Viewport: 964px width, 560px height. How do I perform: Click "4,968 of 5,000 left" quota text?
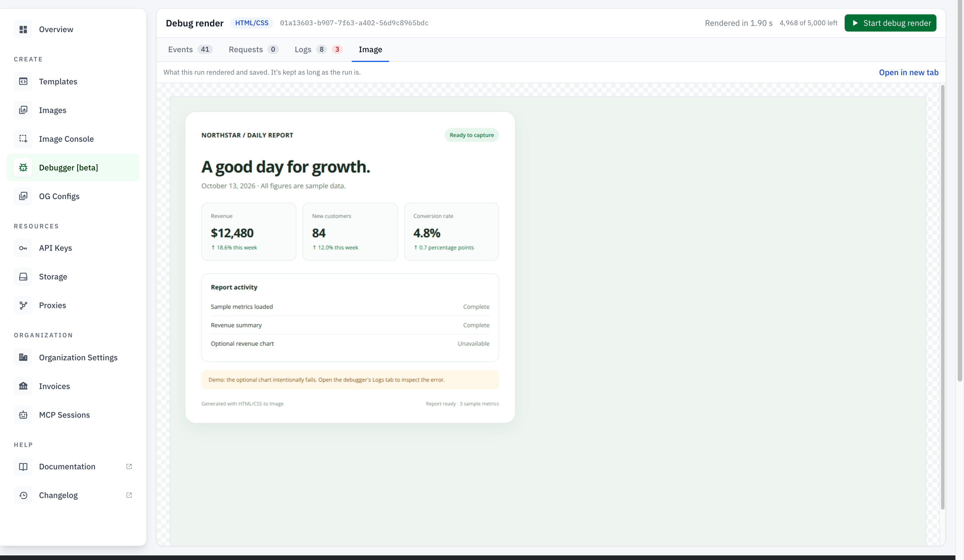coord(808,23)
